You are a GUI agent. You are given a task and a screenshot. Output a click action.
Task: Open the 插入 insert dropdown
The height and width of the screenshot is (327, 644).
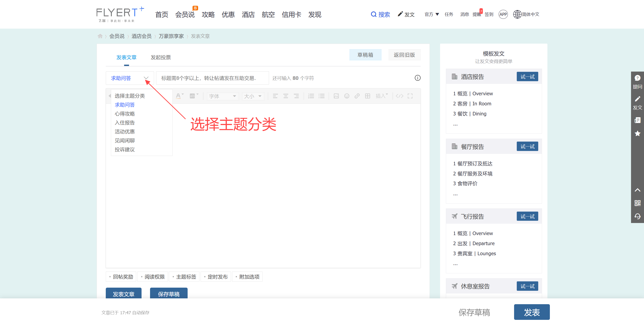[382, 96]
